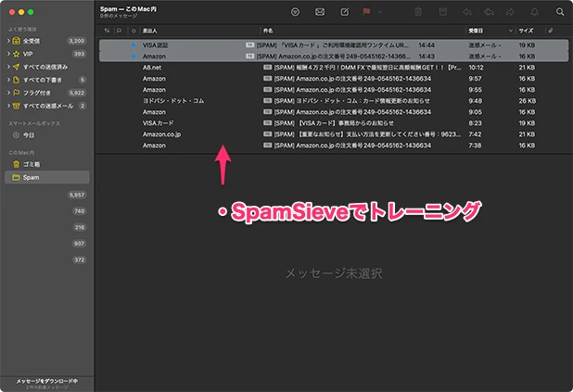Click the Get Mail envelope icon
Viewport: 573px width, 392px height.
(x=320, y=12)
